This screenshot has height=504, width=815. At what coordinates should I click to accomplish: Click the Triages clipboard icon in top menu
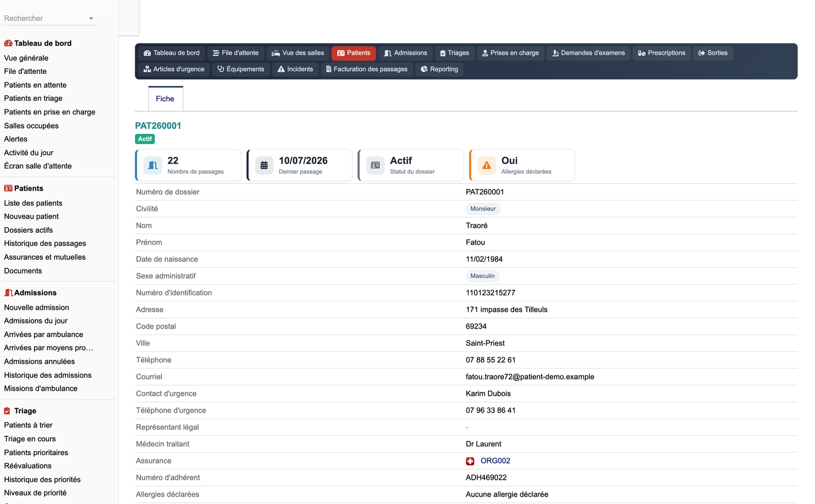click(x=443, y=53)
